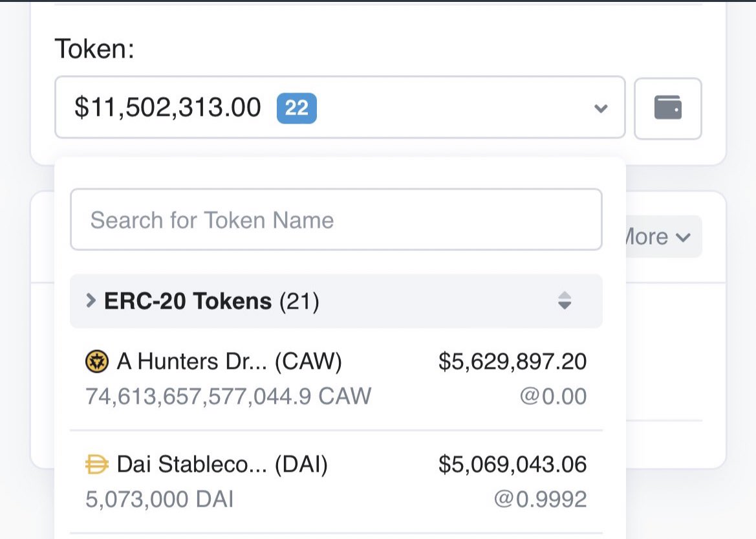Click the Token: label

(x=95, y=49)
